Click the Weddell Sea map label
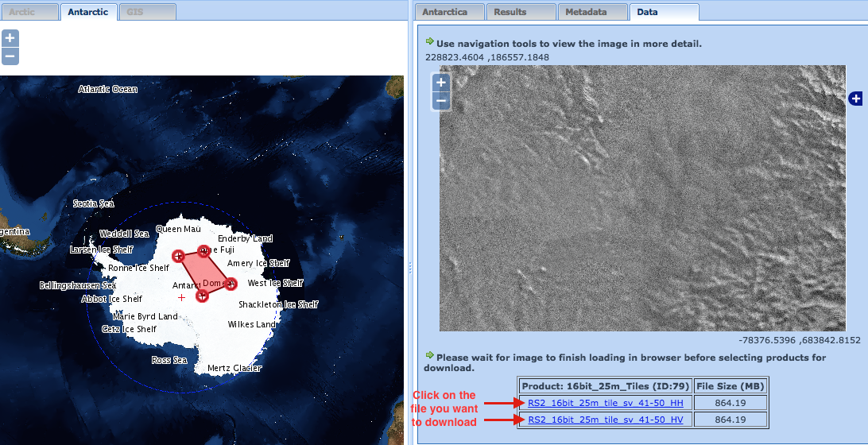 (124, 234)
